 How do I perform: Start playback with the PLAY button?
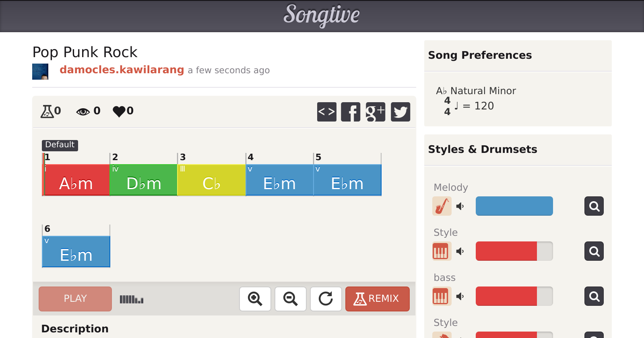pyautogui.click(x=75, y=299)
